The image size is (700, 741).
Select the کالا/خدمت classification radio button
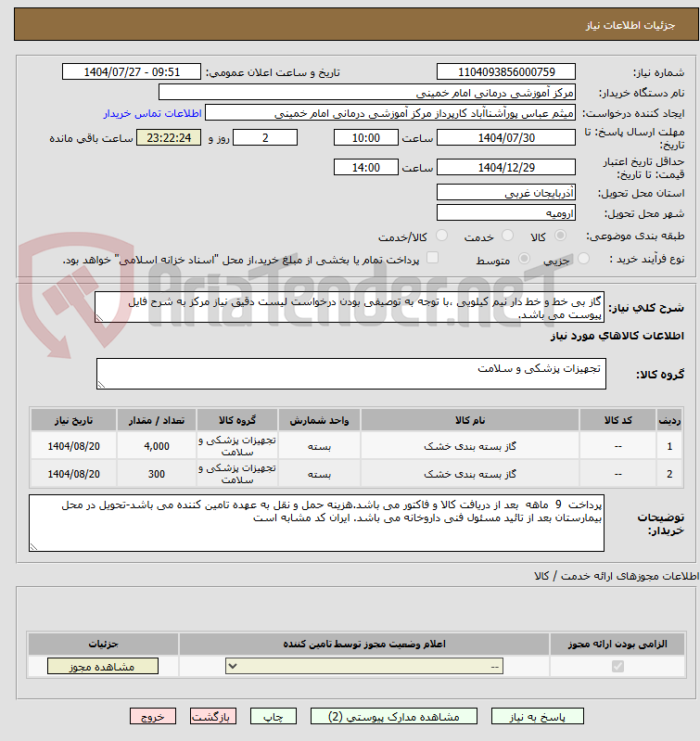441,236
